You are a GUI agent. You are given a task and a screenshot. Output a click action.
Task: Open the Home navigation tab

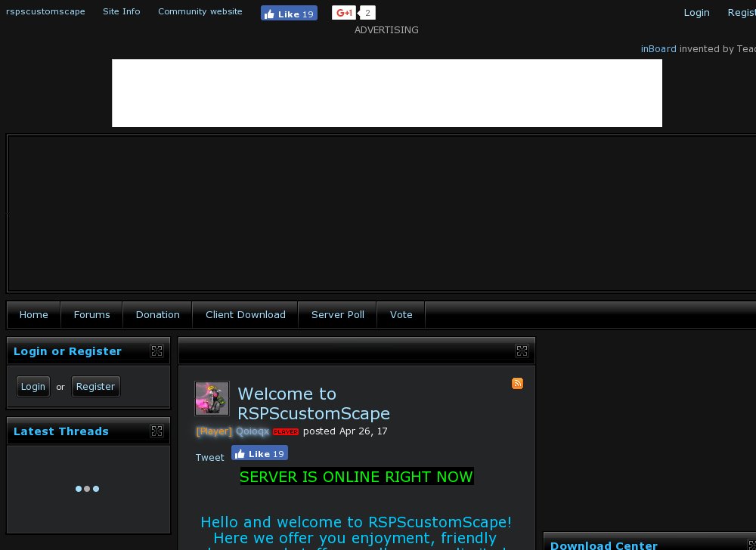34,314
